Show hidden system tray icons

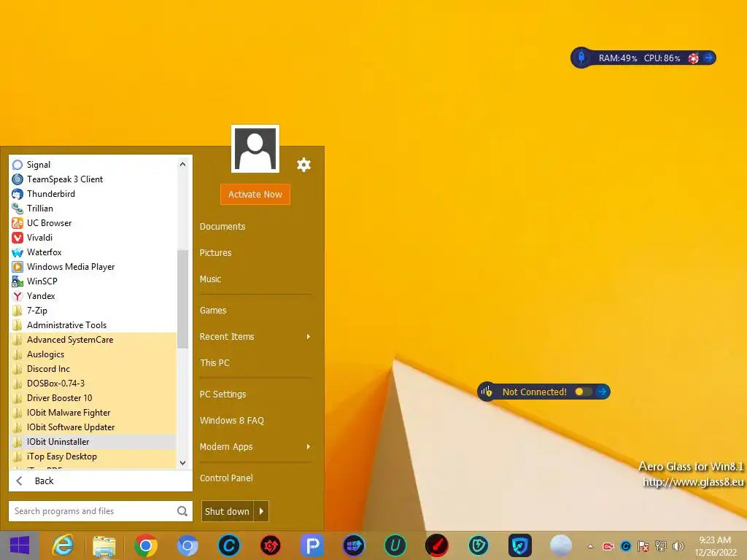point(591,546)
